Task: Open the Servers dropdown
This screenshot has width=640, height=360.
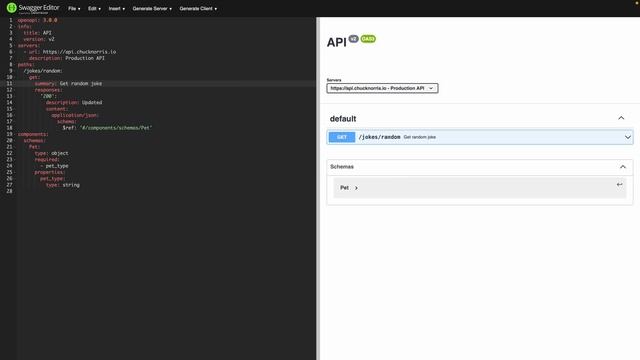Action: tap(382, 88)
